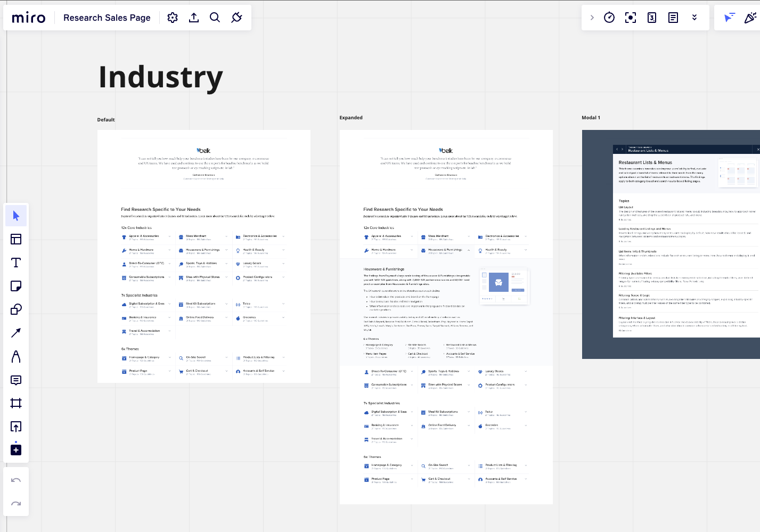This screenshot has width=760, height=532.
Task: Expand the collaboration toolbar chevron arrow
Action: [x=592, y=18]
